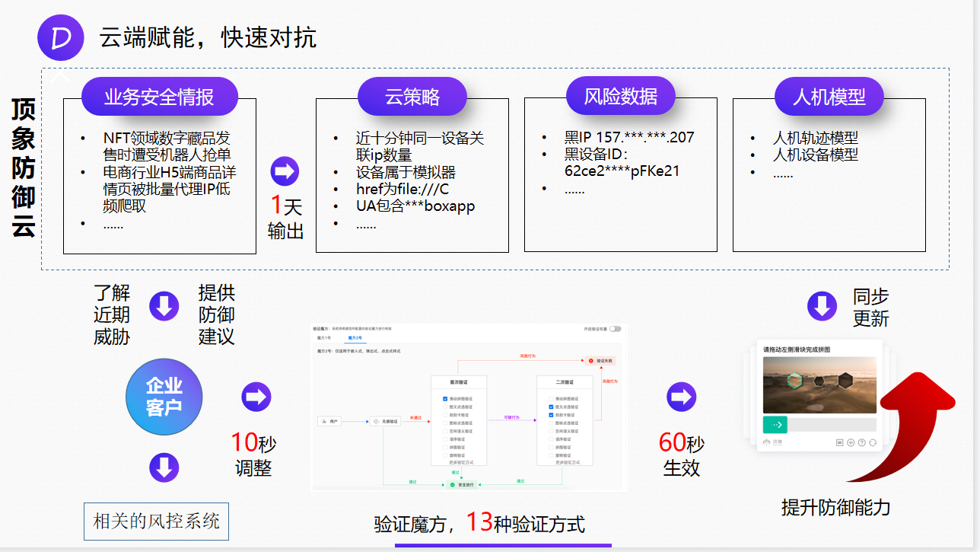Expand 更多验证方式 in 二次验证 panel
This screenshot has height=552, width=980.
(568, 462)
